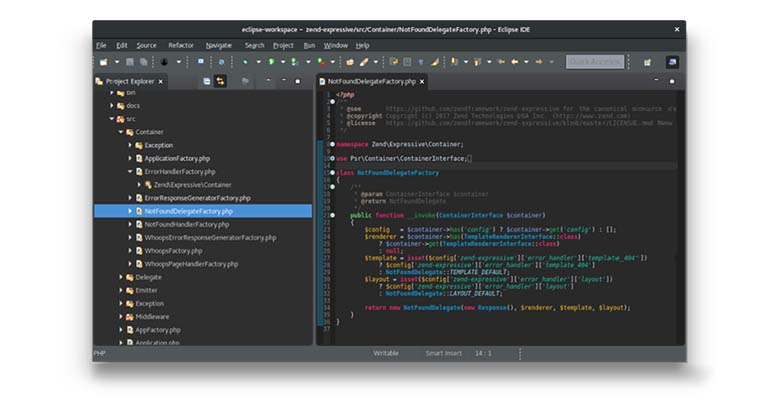The height and width of the screenshot is (403, 768).
Task: Expand the Delegate folder
Action: click(121, 277)
